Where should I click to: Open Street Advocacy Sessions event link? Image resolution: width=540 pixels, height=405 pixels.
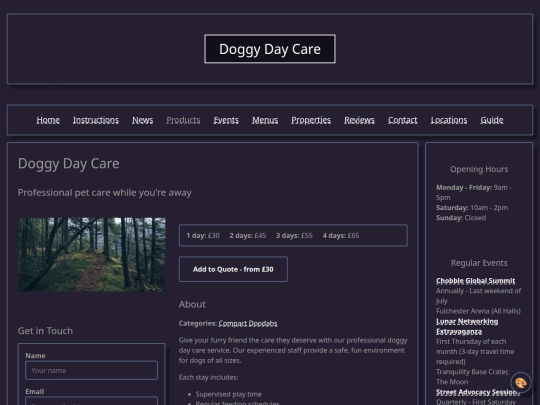pyautogui.click(x=478, y=392)
